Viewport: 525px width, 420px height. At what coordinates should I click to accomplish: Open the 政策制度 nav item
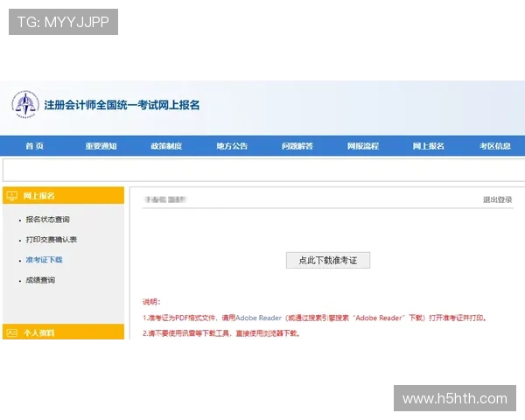166,146
